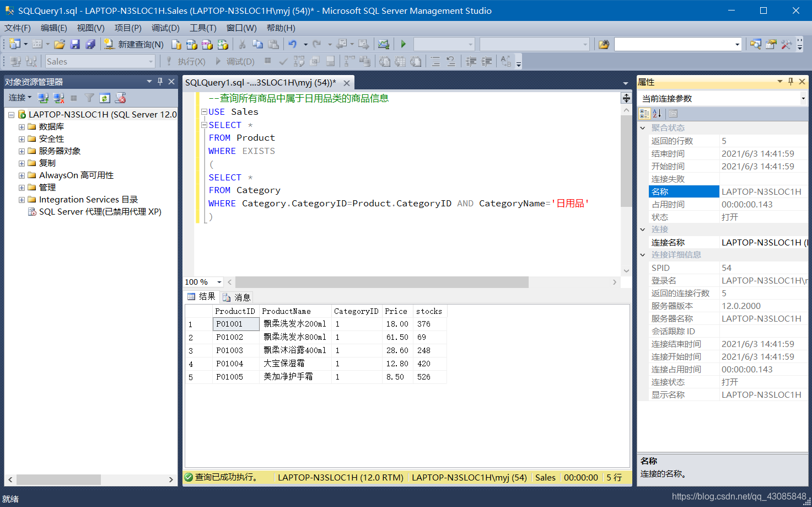Expand the 安全性 folder
Viewport: 812px width, 507px height.
22,139
